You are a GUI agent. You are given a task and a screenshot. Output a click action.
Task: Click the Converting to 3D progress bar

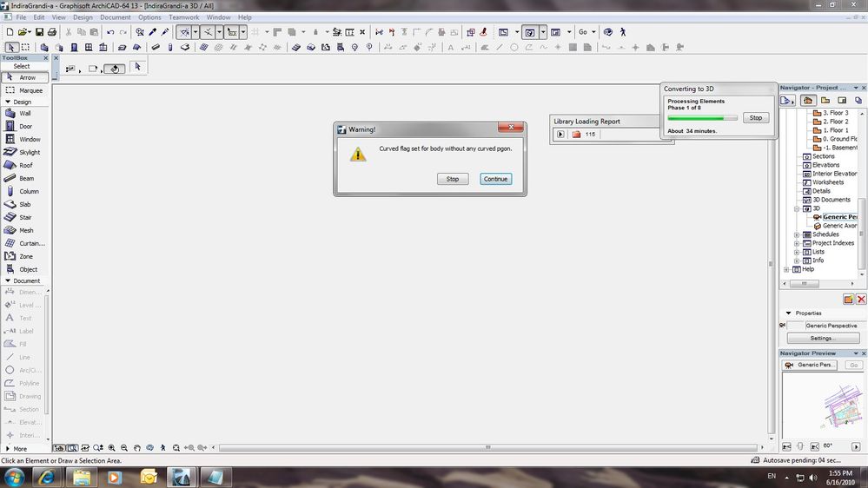[x=703, y=118]
